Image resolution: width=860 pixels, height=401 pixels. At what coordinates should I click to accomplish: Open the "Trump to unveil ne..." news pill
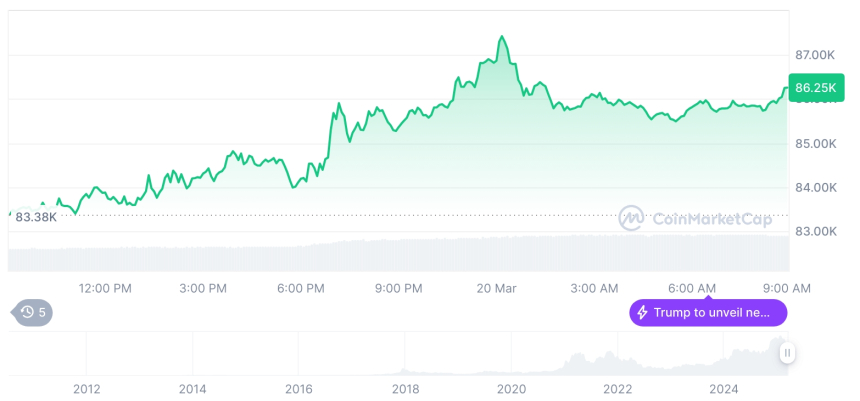(x=708, y=313)
